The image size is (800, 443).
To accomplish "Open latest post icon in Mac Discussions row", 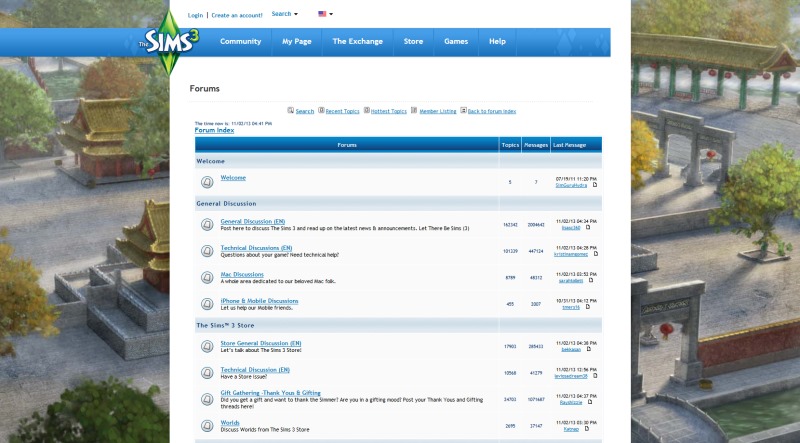I will tap(591, 281).
